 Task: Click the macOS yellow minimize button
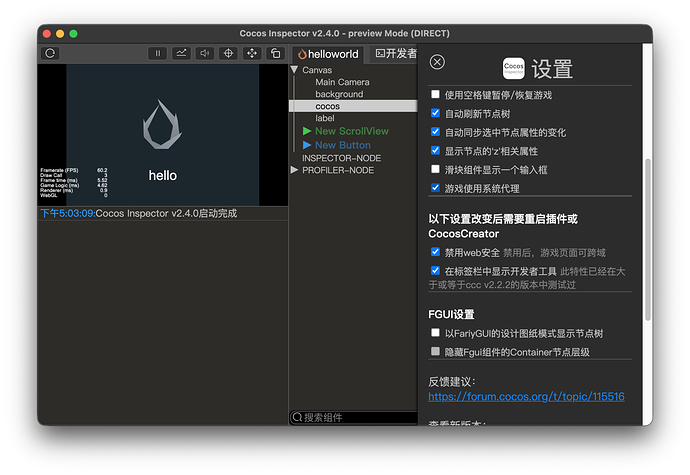click(x=60, y=34)
